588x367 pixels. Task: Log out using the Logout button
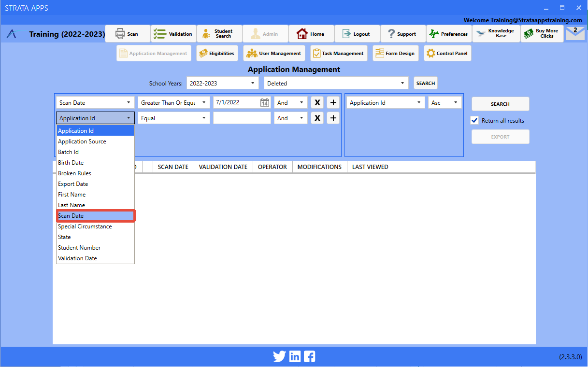click(357, 34)
